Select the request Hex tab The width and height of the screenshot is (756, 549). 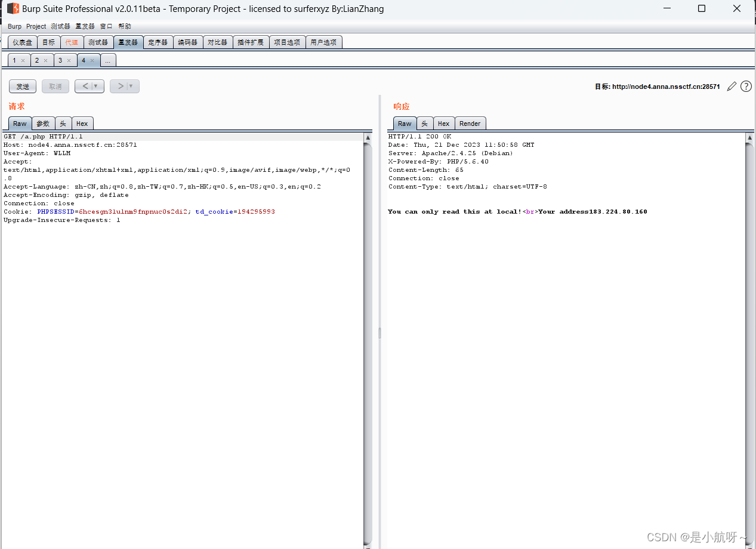tap(82, 124)
